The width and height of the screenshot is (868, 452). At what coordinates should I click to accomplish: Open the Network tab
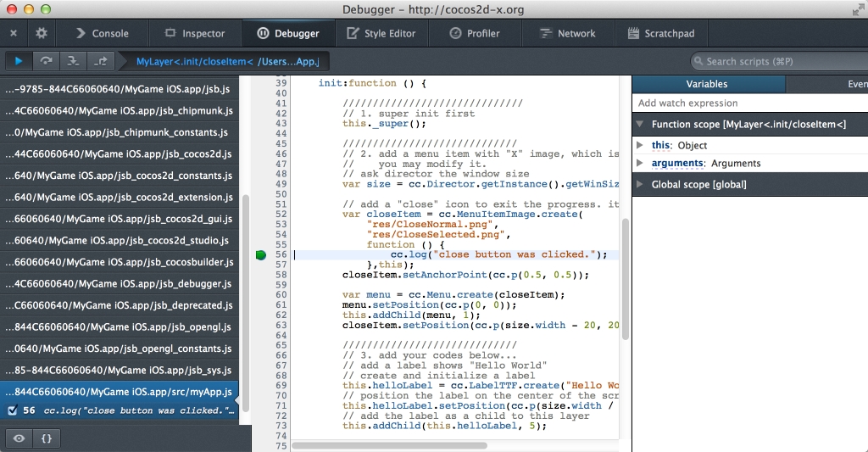click(x=568, y=33)
